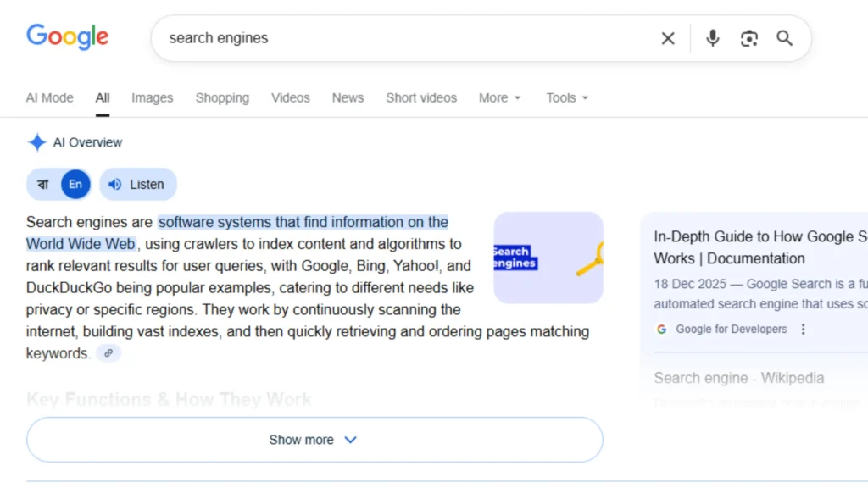Expand the AI Overview with Show more
868x488 pixels.
click(314, 439)
